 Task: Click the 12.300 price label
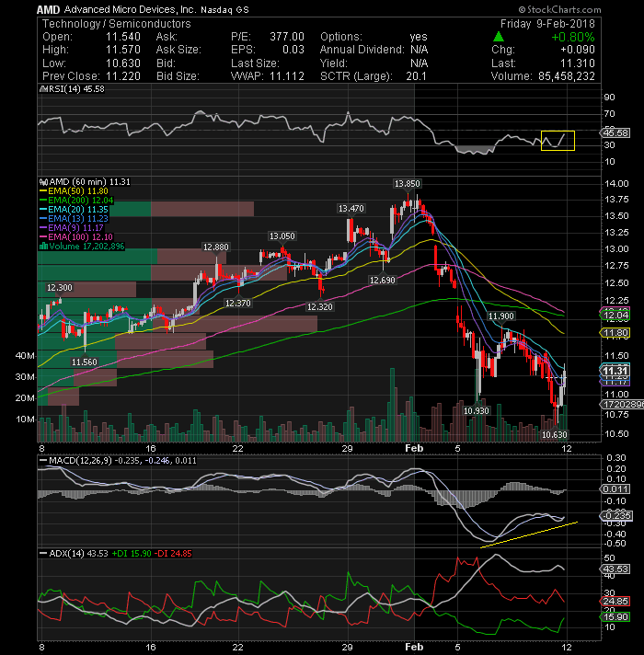pos(59,287)
